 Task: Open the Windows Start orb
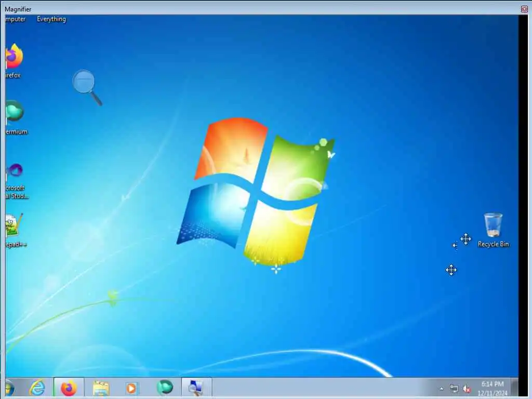click(9, 388)
